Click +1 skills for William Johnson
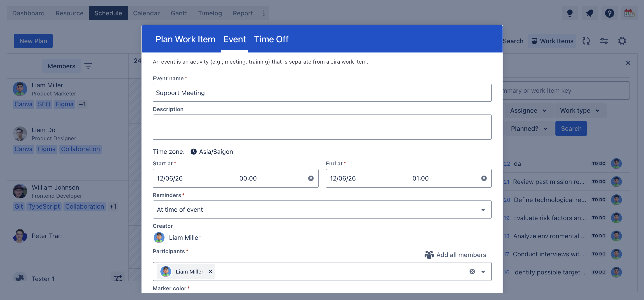The width and height of the screenshot is (644, 300). [113, 206]
